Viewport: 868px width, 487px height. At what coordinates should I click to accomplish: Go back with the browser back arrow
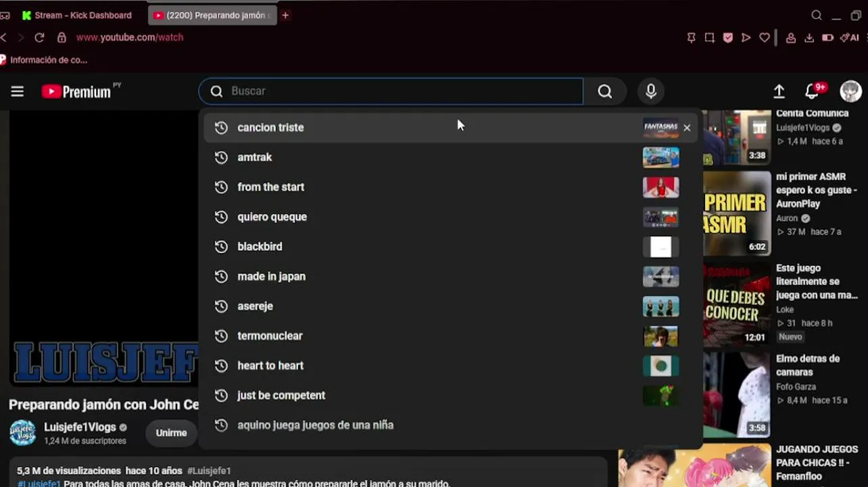[x=4, y=37]
